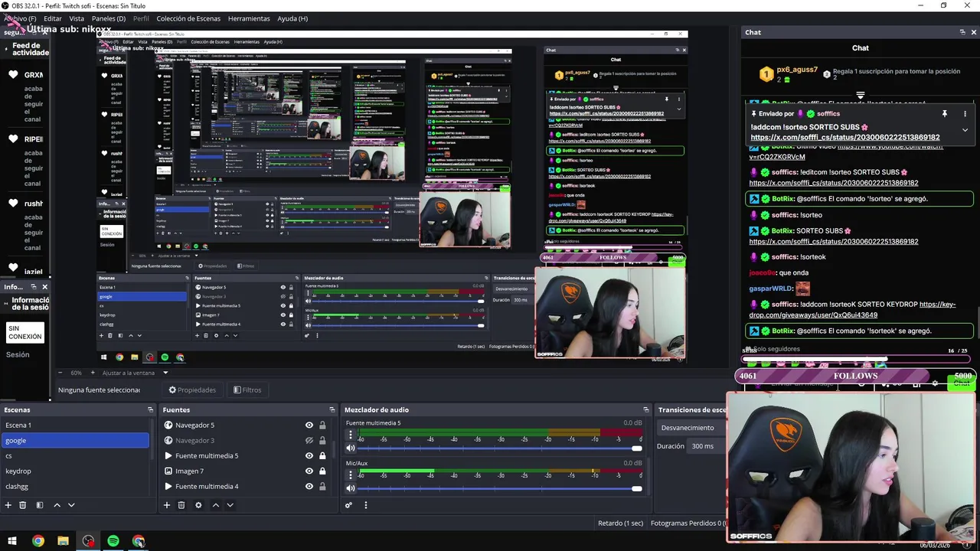The image size is (980, 551).
Task: Open File Explorer from the taskbar
Action: click(63, 541)
